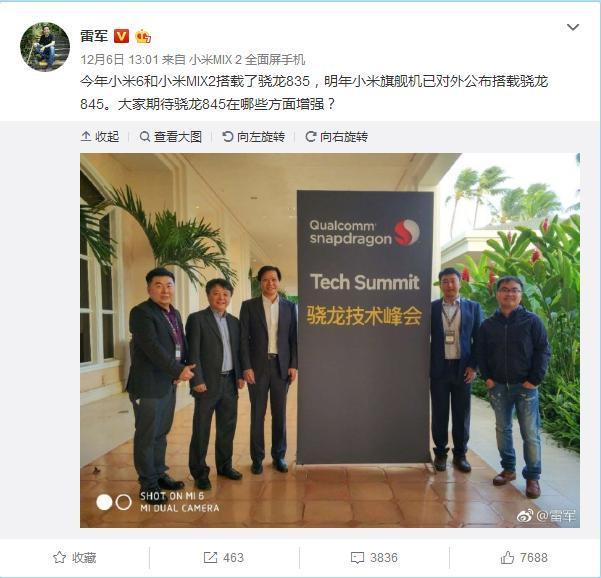Click the magnifier icon beside 查看大图

pos(145,136)
